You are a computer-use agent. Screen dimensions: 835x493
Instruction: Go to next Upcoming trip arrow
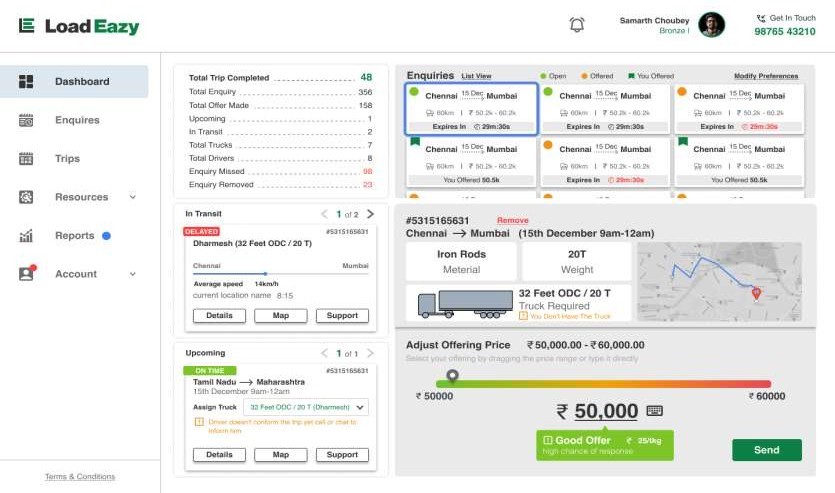pos(370,354)
